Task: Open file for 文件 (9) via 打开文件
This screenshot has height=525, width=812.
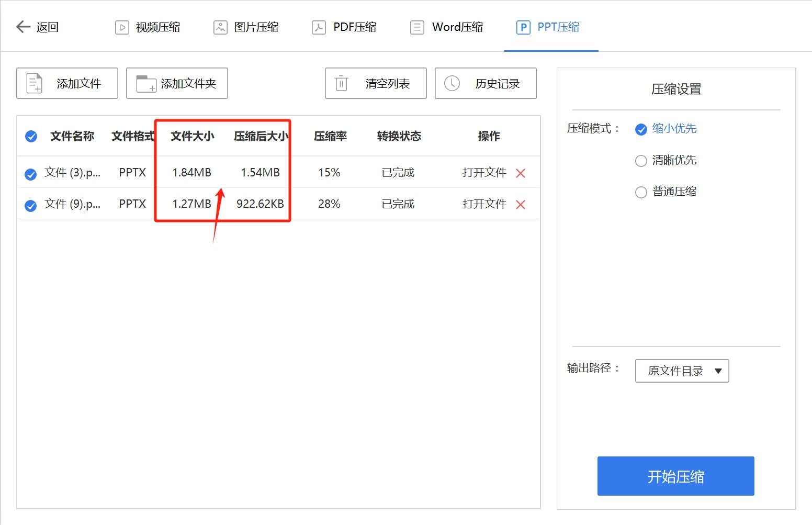Action: click(x=484, y=204)
